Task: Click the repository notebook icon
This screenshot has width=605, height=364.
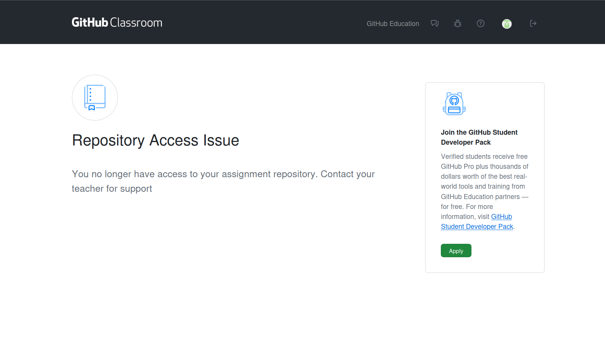Action: coord(95,98)
